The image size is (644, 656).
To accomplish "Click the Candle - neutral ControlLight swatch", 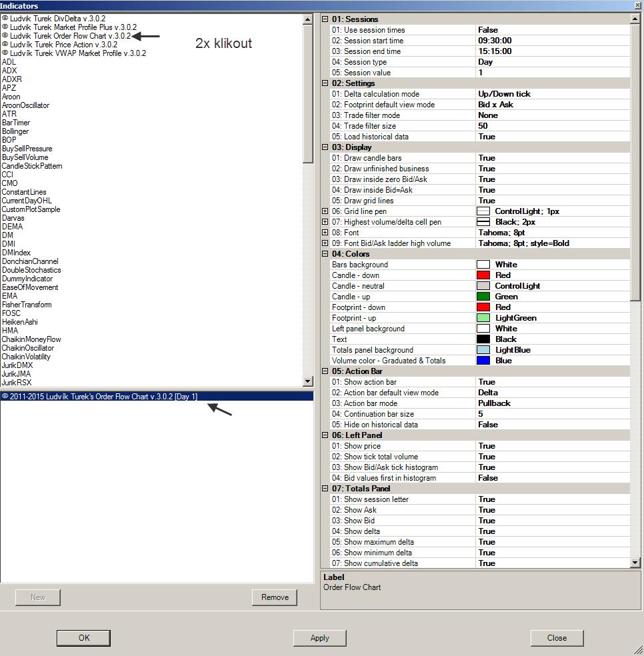I will coord(483,286).
